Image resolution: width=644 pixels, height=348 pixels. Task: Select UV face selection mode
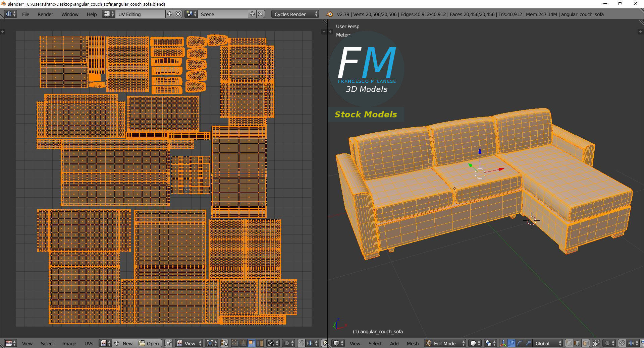coord(251,343)
